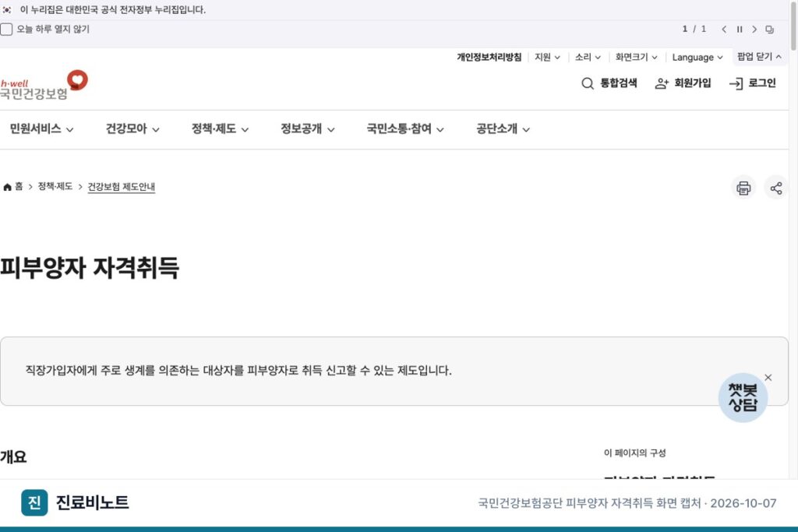Click the 개요 section heading
The image size is (798, 532).
pyautogui.click(x=13, y=456)
